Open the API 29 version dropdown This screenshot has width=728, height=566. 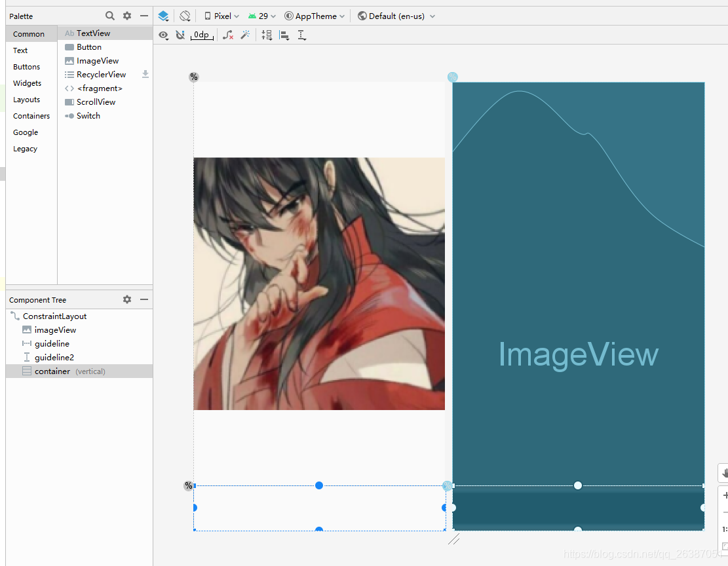click(x=262, y=16)
